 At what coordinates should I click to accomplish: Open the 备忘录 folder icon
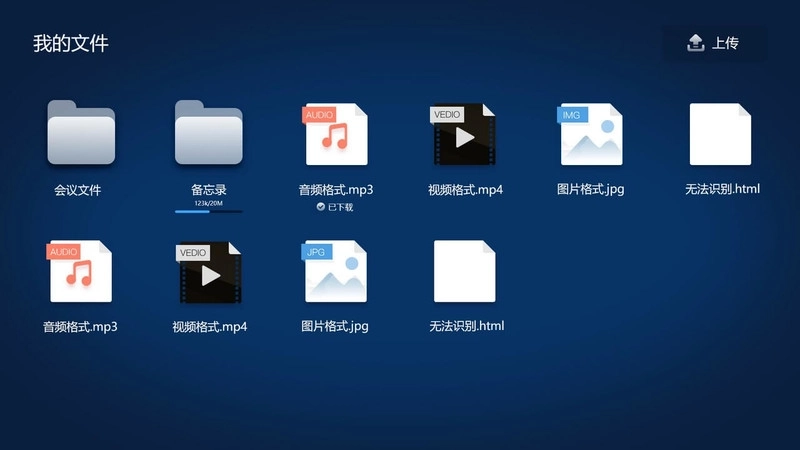209,133
